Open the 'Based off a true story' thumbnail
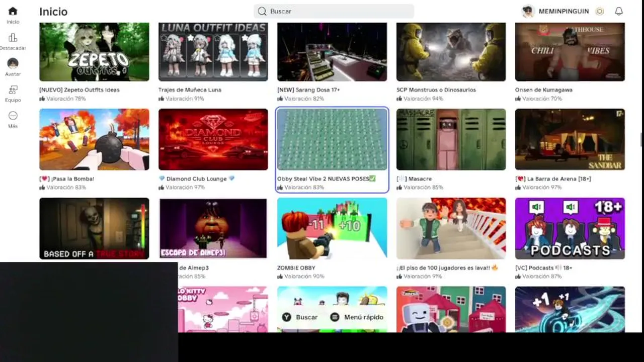The width and height of the screenshot is (644, 362). click(94, 228)
